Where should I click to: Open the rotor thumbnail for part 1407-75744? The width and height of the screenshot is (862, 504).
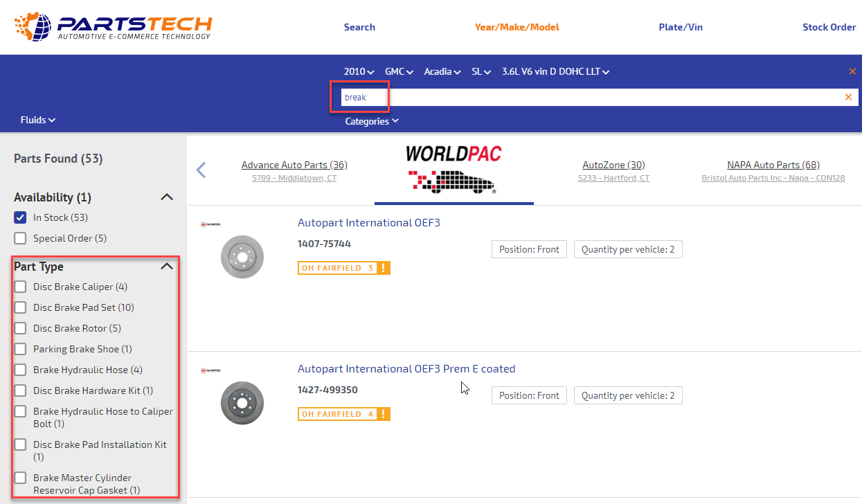242,257
